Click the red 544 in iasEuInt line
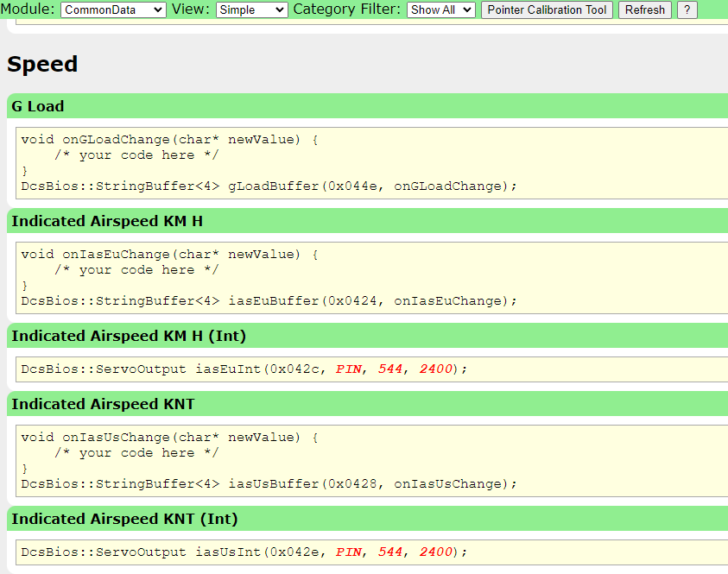728x574 pixels. (x=390, y=369)
